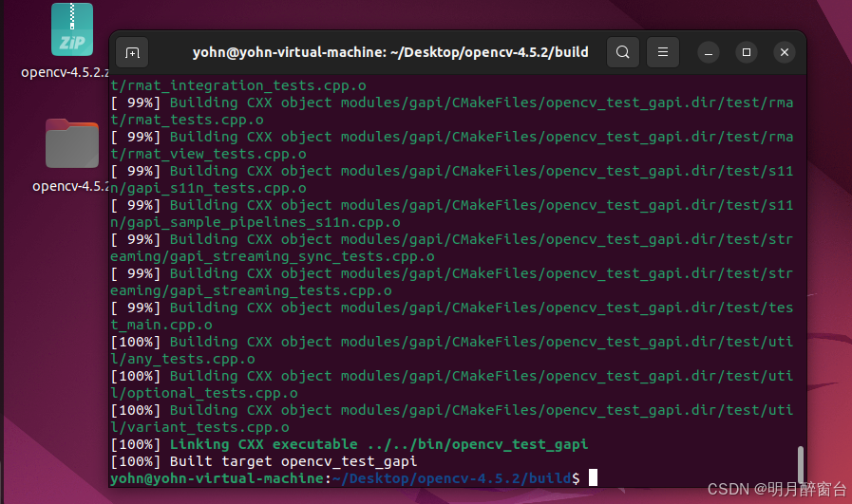Screen dimensions: 852x504
Task: Click the prompt path '~/Desktop/opencv-4.5.2/build'
Action: click(452, 478)
